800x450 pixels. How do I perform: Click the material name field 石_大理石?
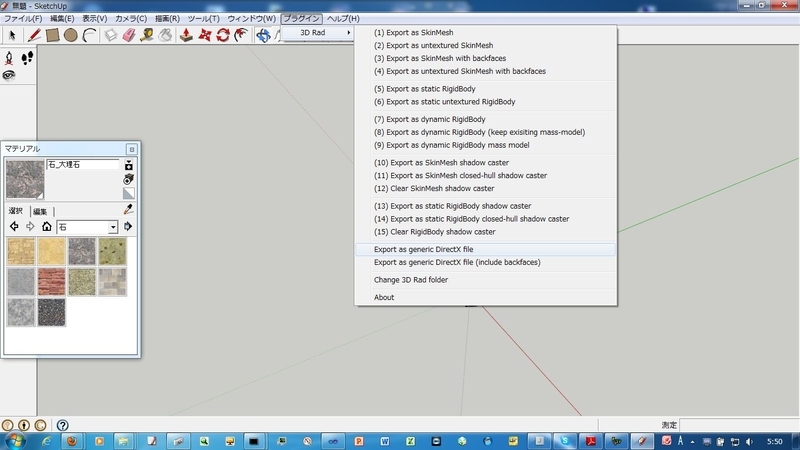pyautogui.click(x=83, y=164)
